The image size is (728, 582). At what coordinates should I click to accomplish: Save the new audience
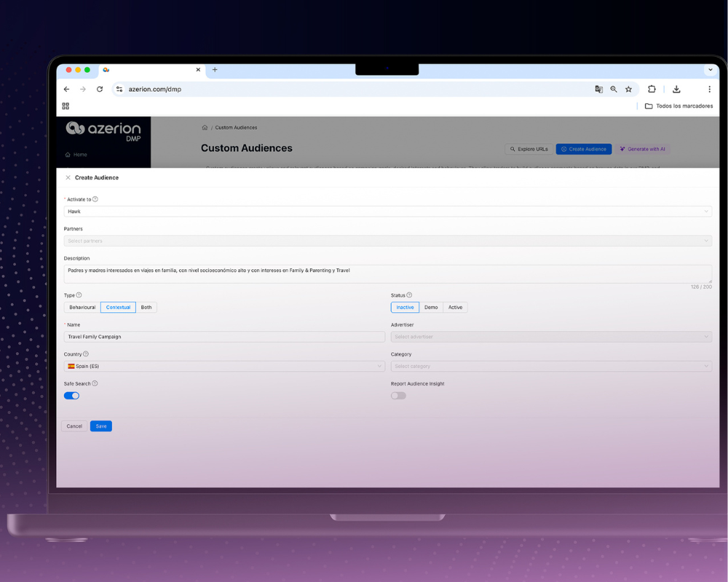point(100,426)
